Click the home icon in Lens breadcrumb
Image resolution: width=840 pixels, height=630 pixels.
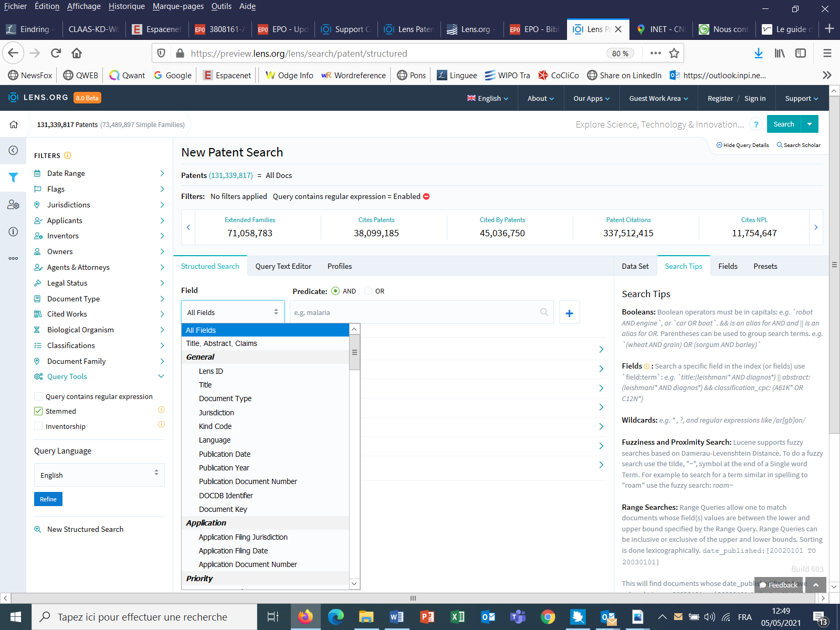[x=14, y=124]
